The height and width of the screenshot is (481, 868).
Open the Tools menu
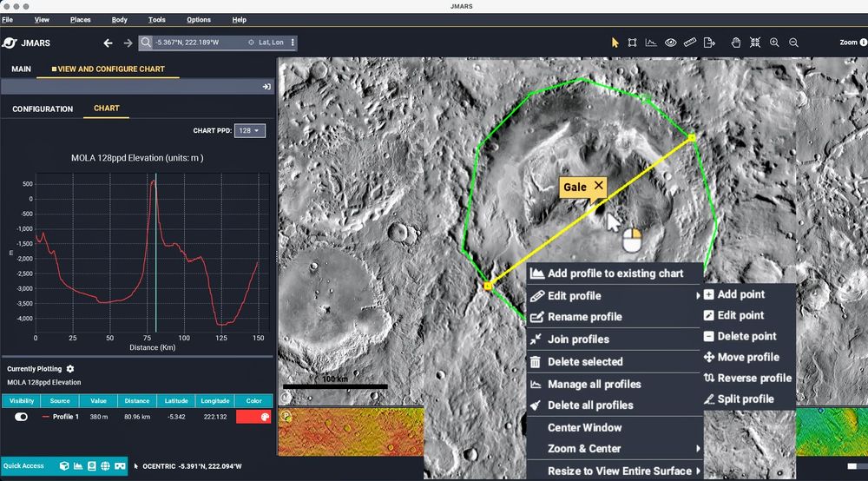(156, 19)
